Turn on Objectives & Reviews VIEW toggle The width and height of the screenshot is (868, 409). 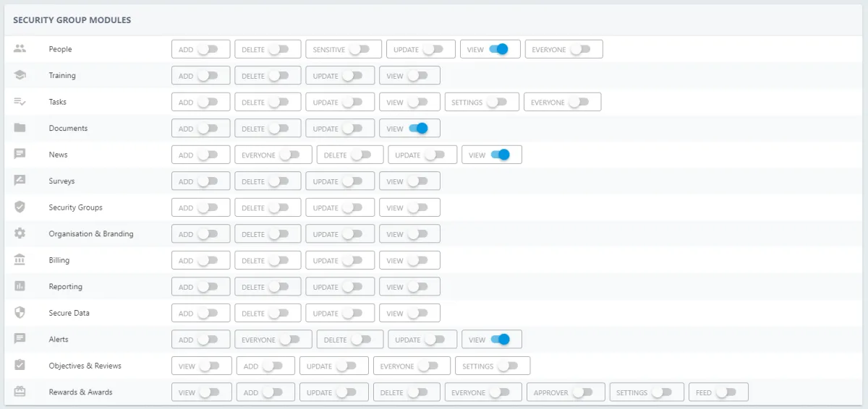tap(209, 366)
